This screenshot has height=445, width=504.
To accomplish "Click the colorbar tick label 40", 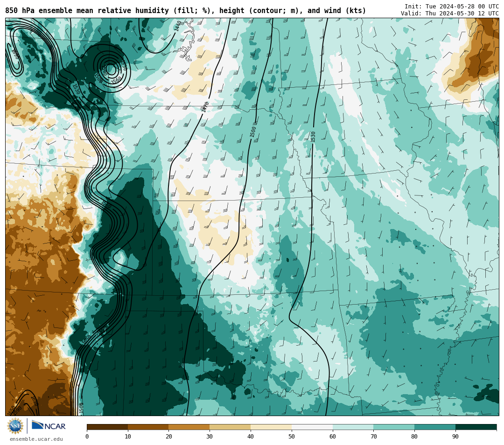I will click(x=251, y=436).
